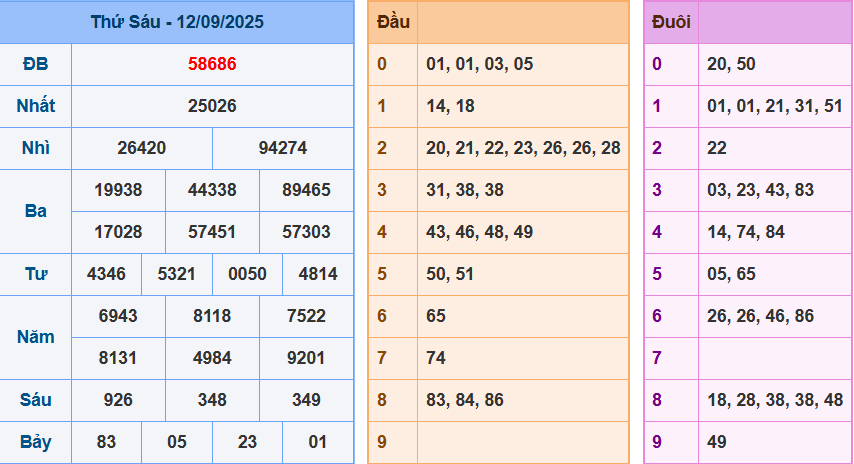This screenshot has width=854, height=464.
Task: Click fifth prize number 8131
Action: tap(118, 357)
